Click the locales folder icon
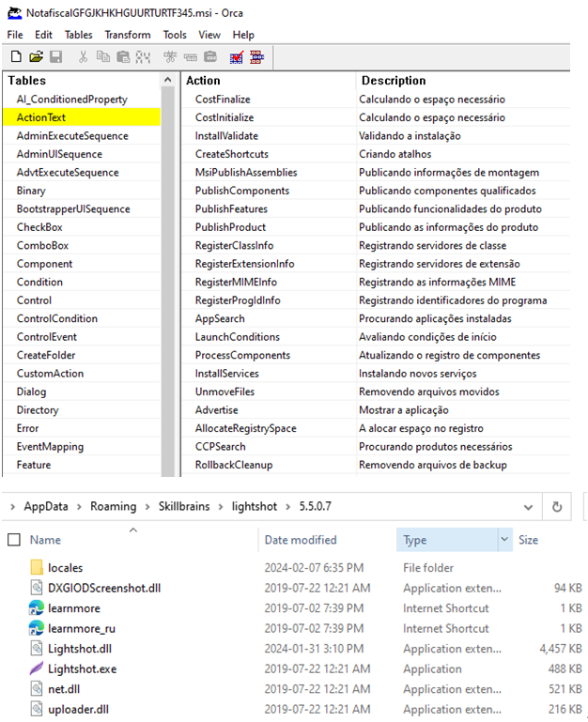The height and width of the screenshot is (722, 588). tap(37, 567)
